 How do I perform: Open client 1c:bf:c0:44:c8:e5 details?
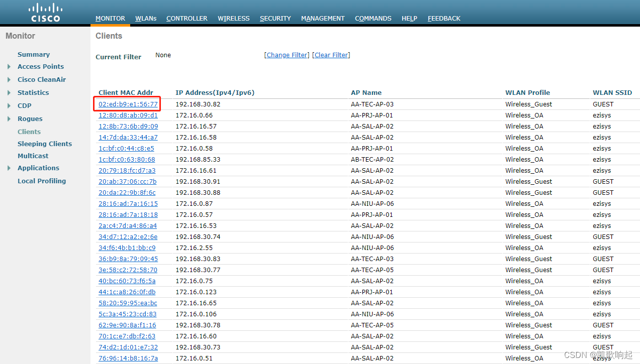127,149
